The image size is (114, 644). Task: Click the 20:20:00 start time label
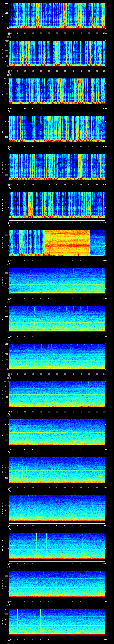click(x=9, y=261)
